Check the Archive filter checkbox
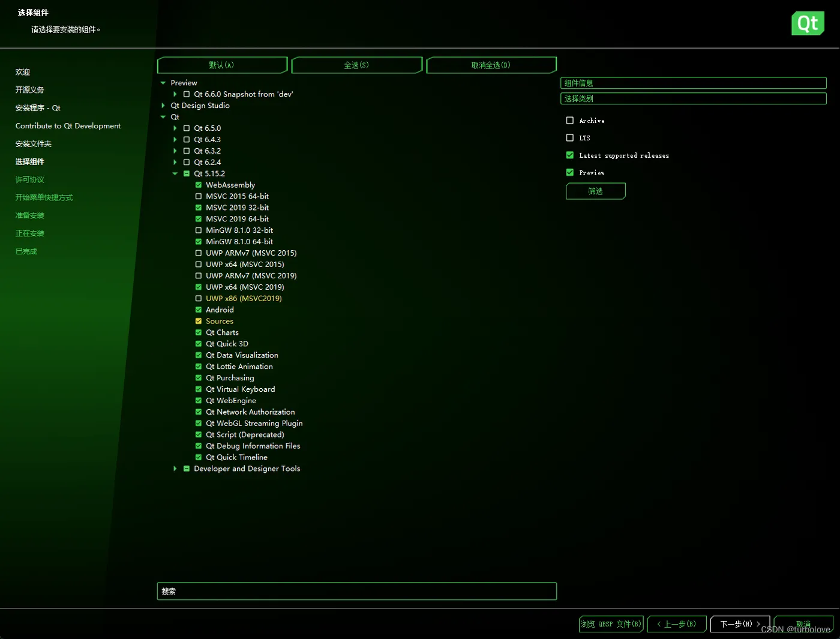The image size is (840, 639). (570, 121)
